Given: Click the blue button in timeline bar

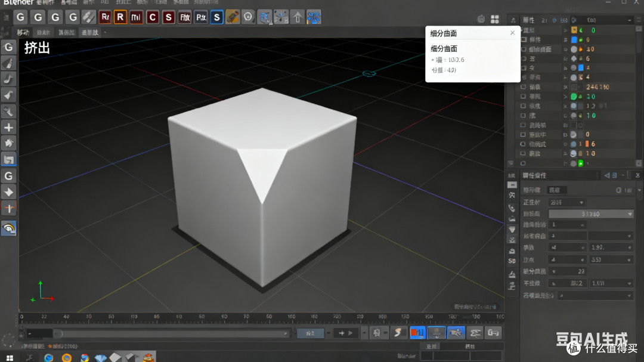Looking at the screenshot, I should 310,333.
